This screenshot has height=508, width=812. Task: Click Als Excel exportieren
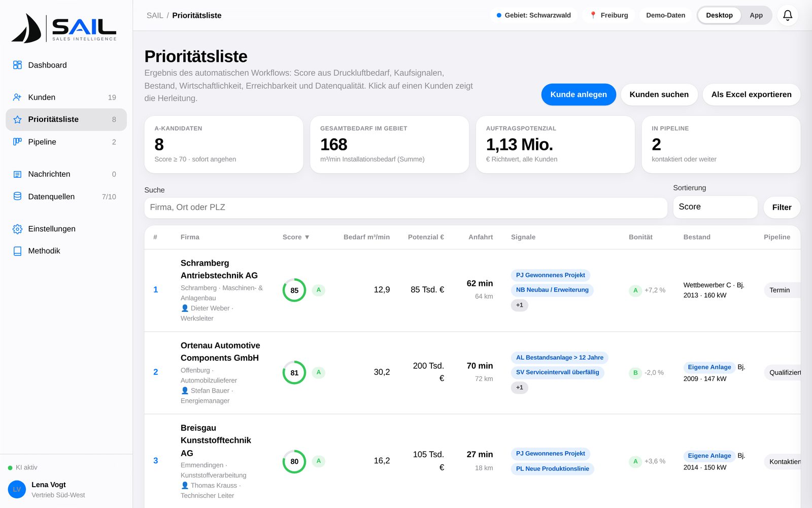coord(751,94)
